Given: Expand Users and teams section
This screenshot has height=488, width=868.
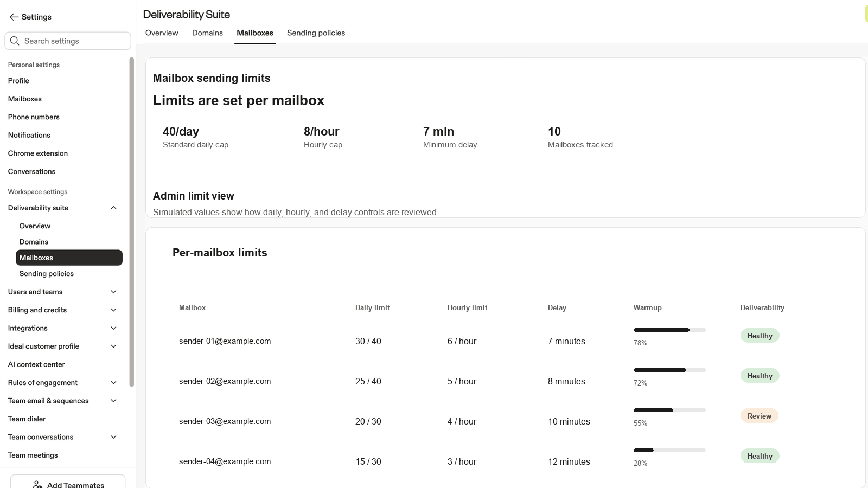Looking at the screenshot, I should (x=113, y=292).
